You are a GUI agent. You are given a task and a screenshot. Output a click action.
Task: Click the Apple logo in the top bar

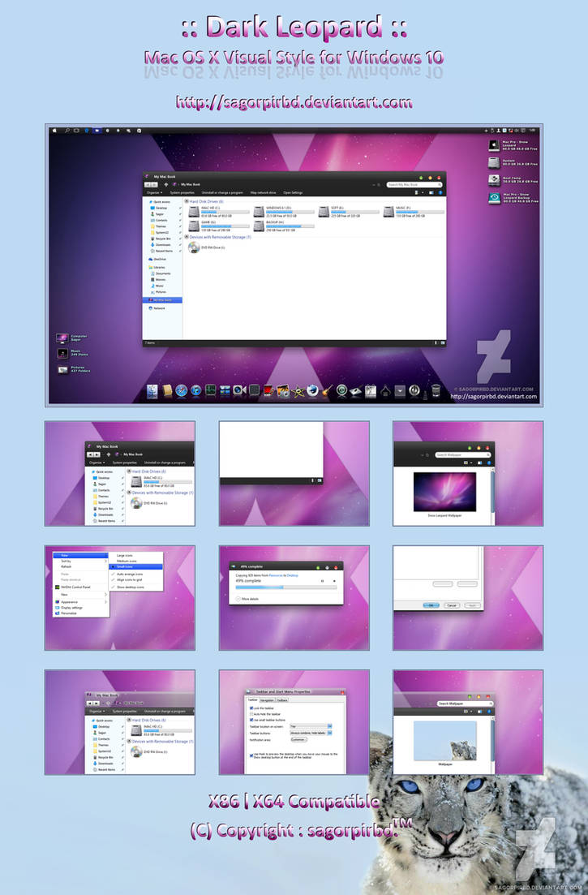(x=55, y=130)
